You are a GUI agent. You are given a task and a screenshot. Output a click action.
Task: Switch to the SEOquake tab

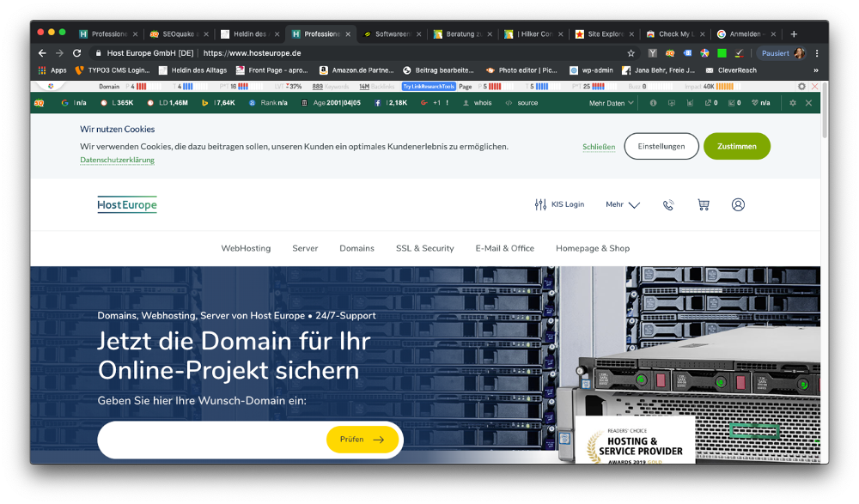pyautogui.click(x=178, y=34)
